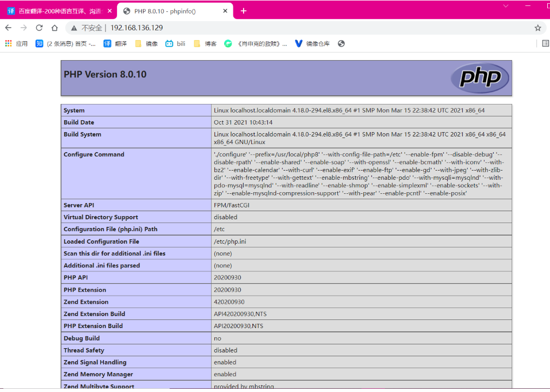Click the API420200930,NTS value
Viewport: 550px width, 392px height.
point(240,314)
